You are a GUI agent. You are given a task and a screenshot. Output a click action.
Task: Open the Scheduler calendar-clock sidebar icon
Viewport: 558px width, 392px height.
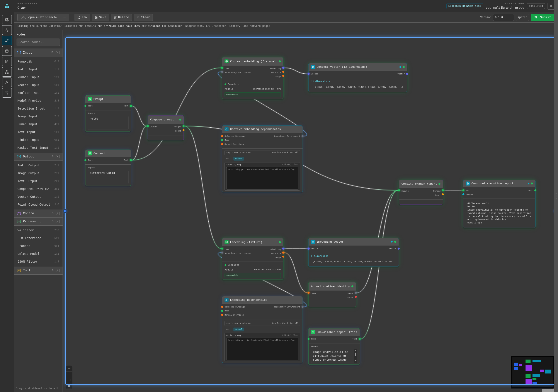click(7, 20)
